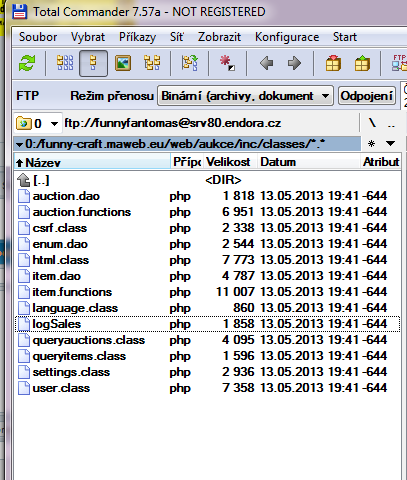407x480 pixels.
Task: Click file icon of csrf.class
Action: coord(24,228)
